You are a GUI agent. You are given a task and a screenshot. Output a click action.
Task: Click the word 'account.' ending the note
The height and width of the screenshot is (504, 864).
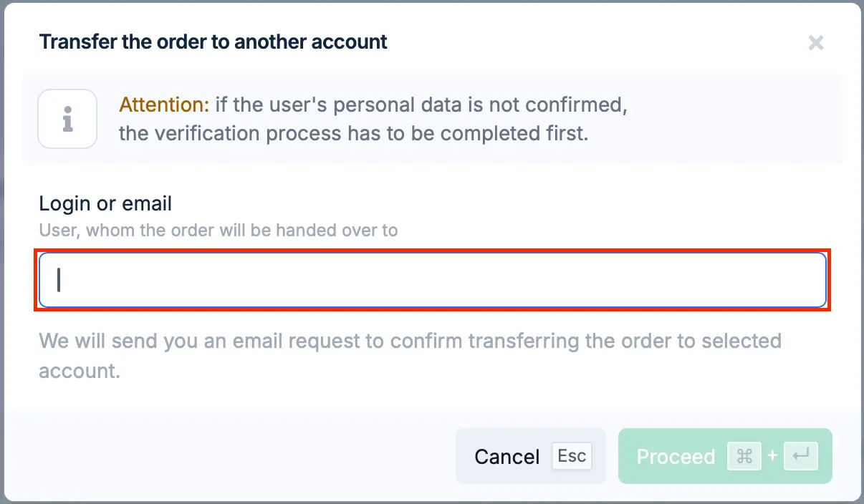(80, 372)
